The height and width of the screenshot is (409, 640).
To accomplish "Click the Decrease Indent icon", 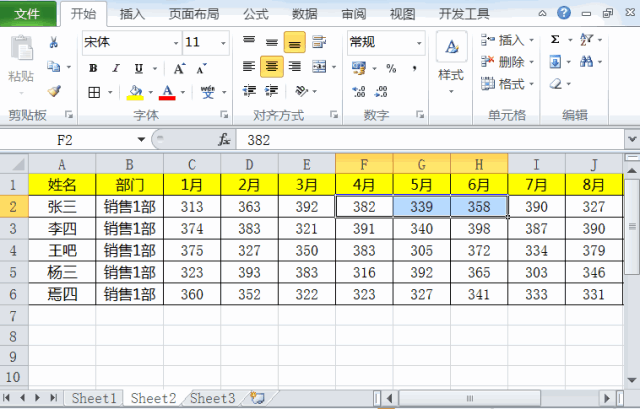I will 249,91.
